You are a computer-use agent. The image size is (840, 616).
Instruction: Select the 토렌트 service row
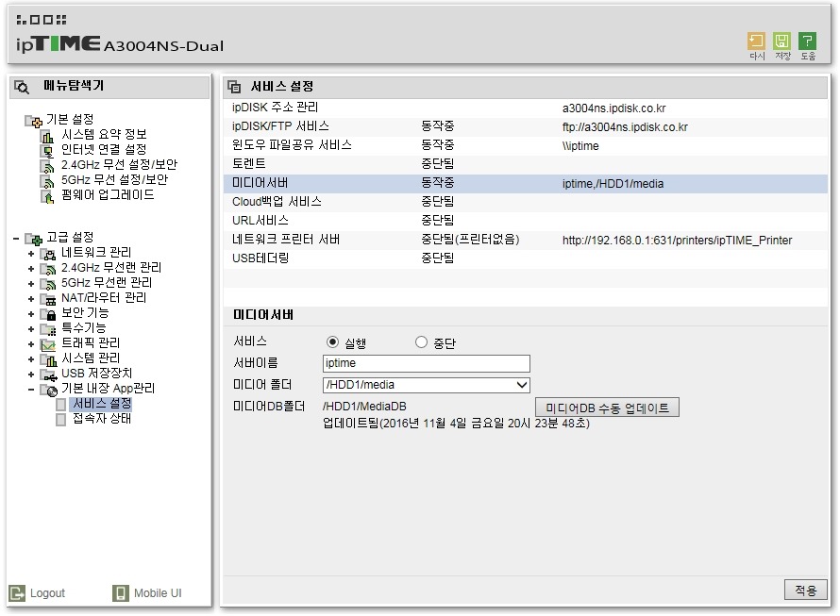pyautogui.click(x=525, y=164)
